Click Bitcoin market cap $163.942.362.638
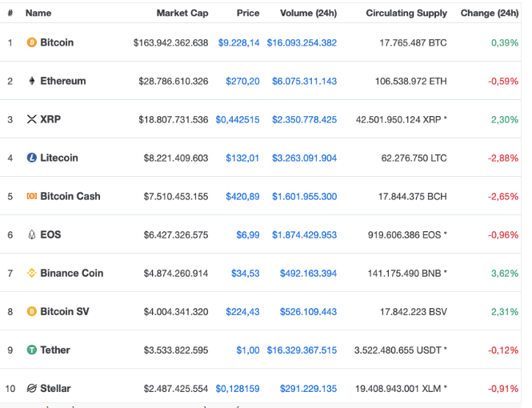Viewport: 532px width, 408px height. tap(170, 42)
